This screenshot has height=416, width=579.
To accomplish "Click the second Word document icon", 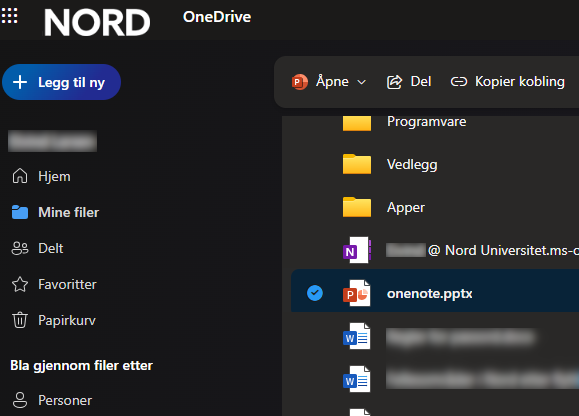I will coord(357,379).
